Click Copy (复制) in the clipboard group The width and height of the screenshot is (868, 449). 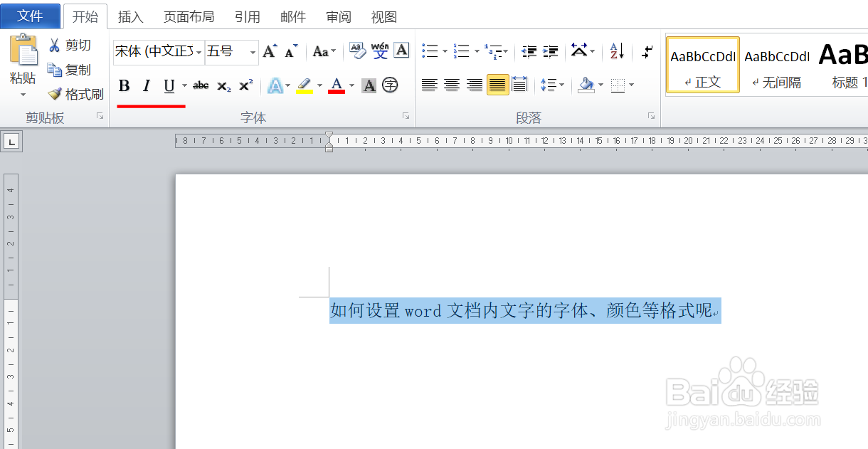point(70,70)
